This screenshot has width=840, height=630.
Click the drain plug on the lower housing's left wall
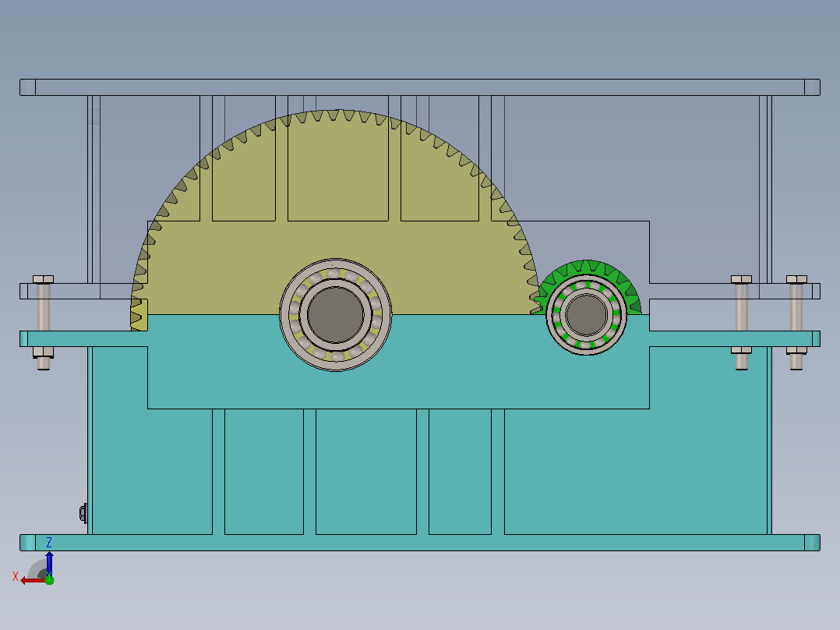[83, 513]
